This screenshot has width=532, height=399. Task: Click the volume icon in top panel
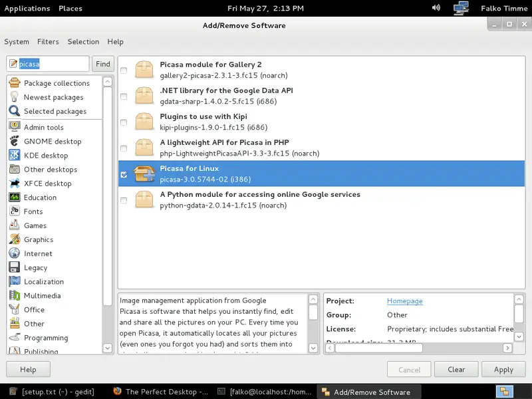(x=436, y=7)
